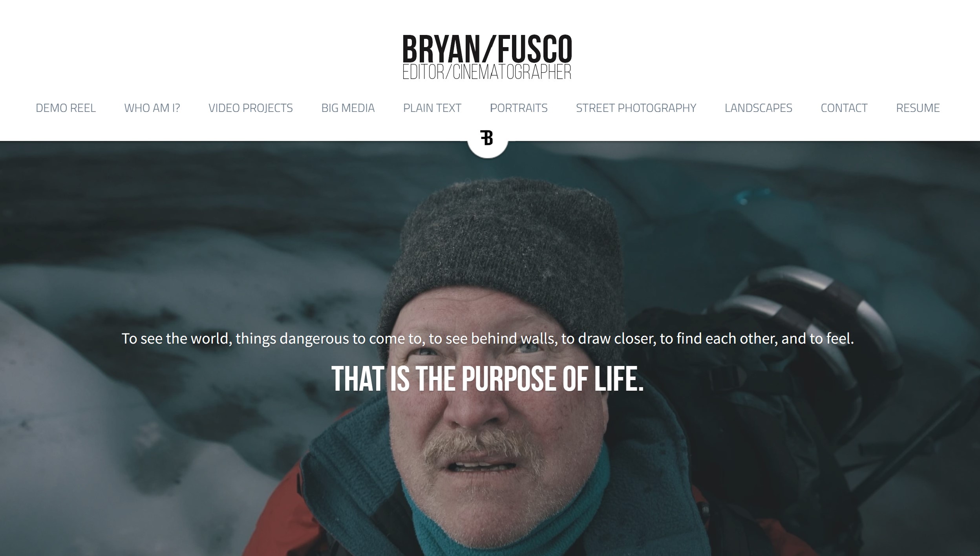Click the 'To see the world' quote text
This screenshot has width=980, height=556.
(488, 338)
